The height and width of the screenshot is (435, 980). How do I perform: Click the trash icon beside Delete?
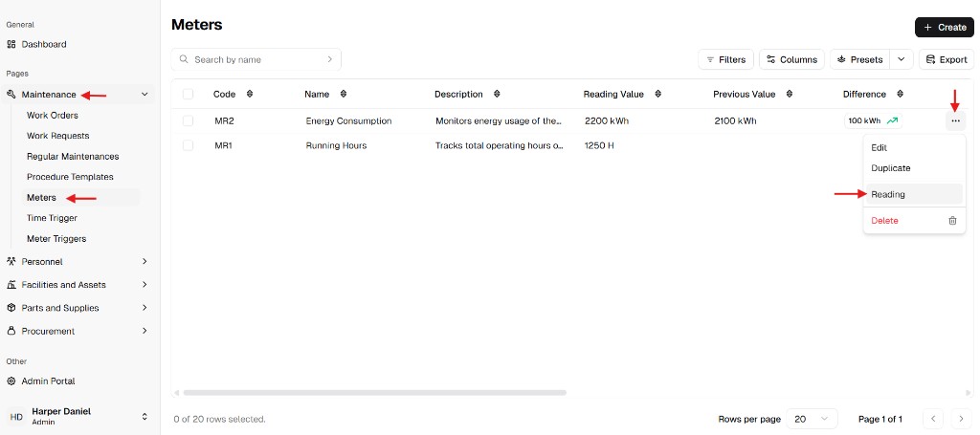(952, 220)
